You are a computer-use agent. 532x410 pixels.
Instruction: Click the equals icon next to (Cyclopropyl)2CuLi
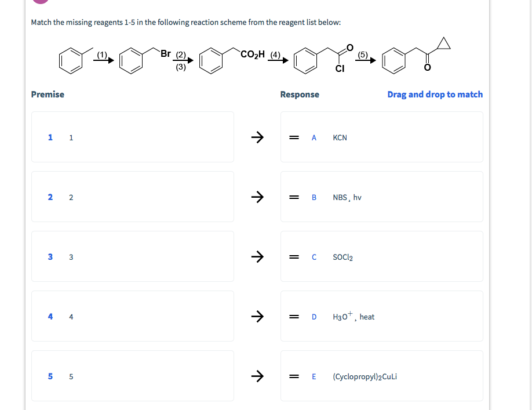pos(293,376)
